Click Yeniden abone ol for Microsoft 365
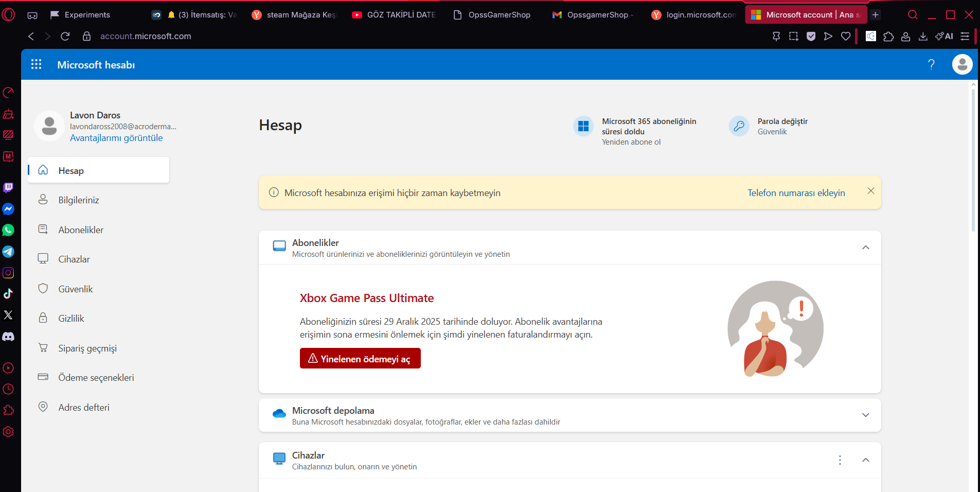980x492 pixels. click(631, 142)
